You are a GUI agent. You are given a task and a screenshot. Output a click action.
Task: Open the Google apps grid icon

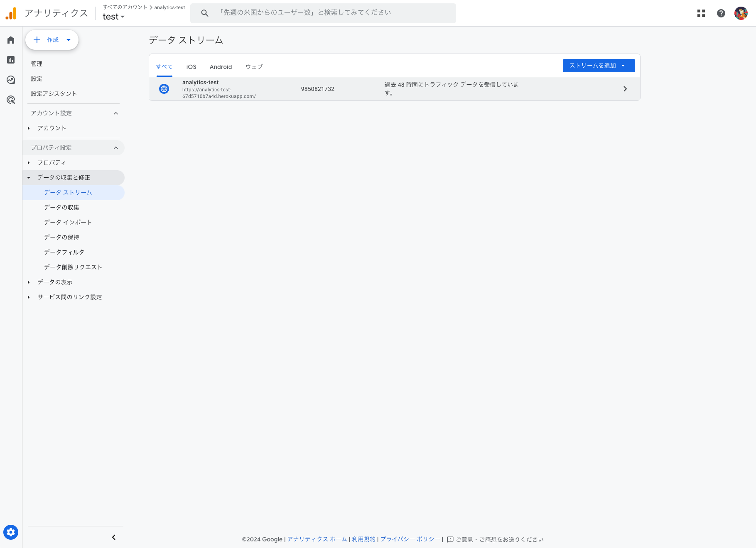point(701,13)
